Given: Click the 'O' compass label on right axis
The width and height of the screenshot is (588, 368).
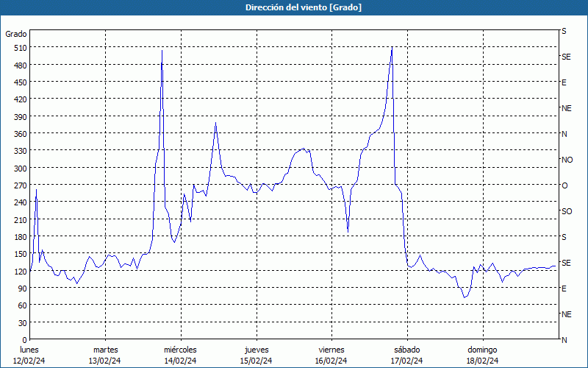Looking at the screenshot, I should point(564,185).
